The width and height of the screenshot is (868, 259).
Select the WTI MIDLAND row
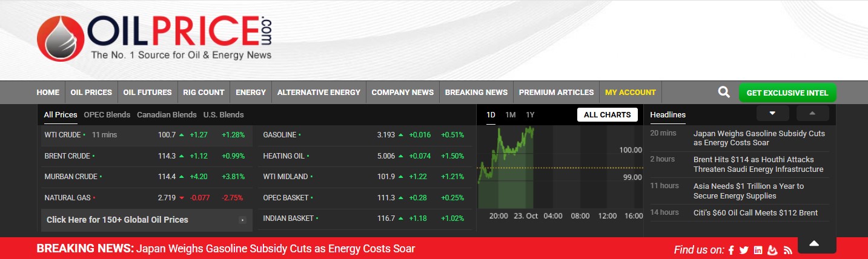[x=365, y=177]
